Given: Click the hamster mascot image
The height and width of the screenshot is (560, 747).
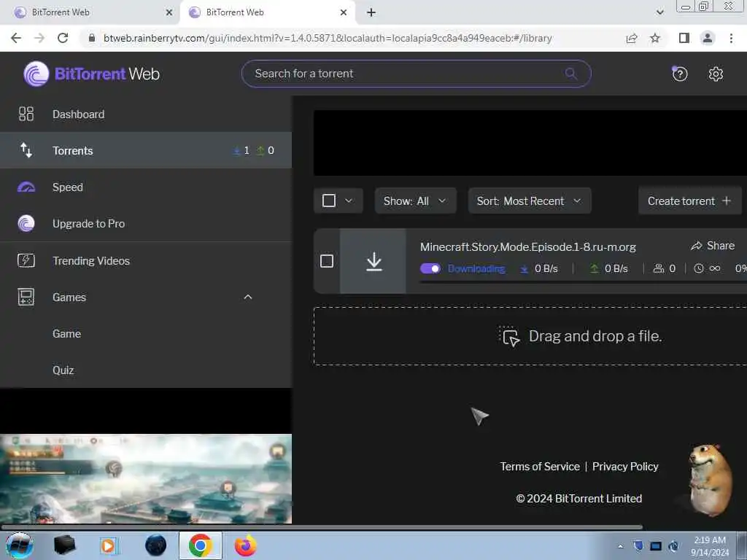Looking at the screenshot, I should coord(710,480).
